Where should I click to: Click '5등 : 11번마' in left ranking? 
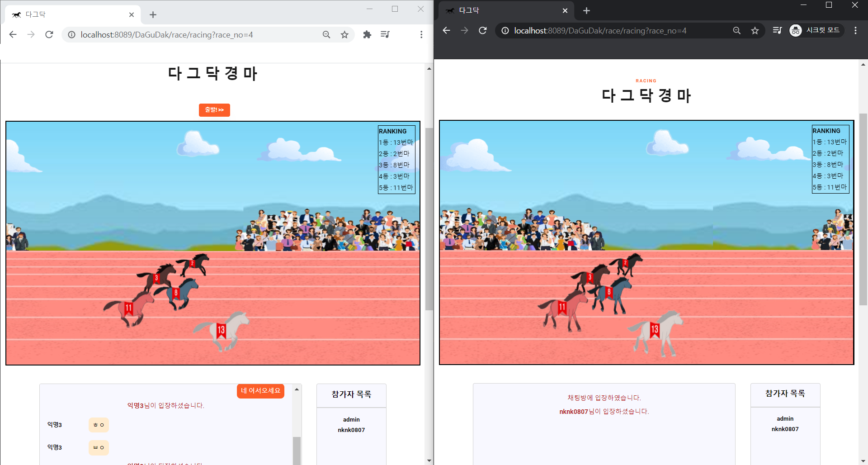(396, 188)
